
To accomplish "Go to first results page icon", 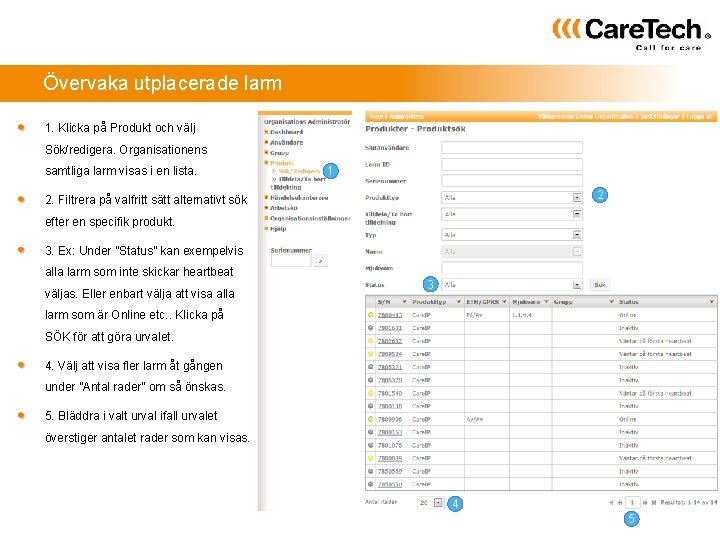I will pos(611,503).
